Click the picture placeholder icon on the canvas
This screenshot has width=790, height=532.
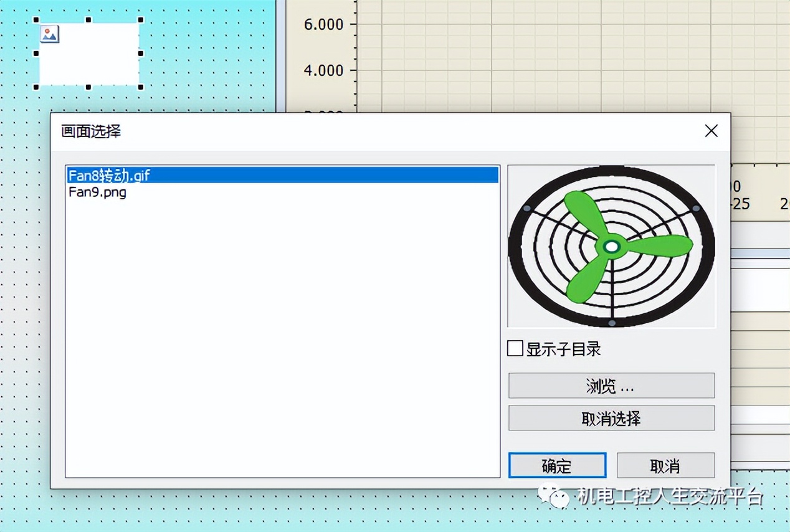49,34
